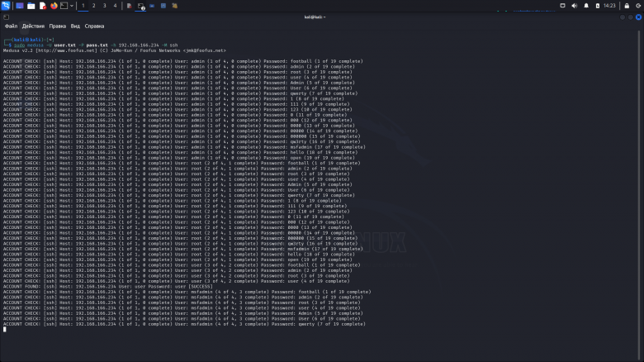Select the first taskbar window button
The image size is (644, 362).
[129, 6]
